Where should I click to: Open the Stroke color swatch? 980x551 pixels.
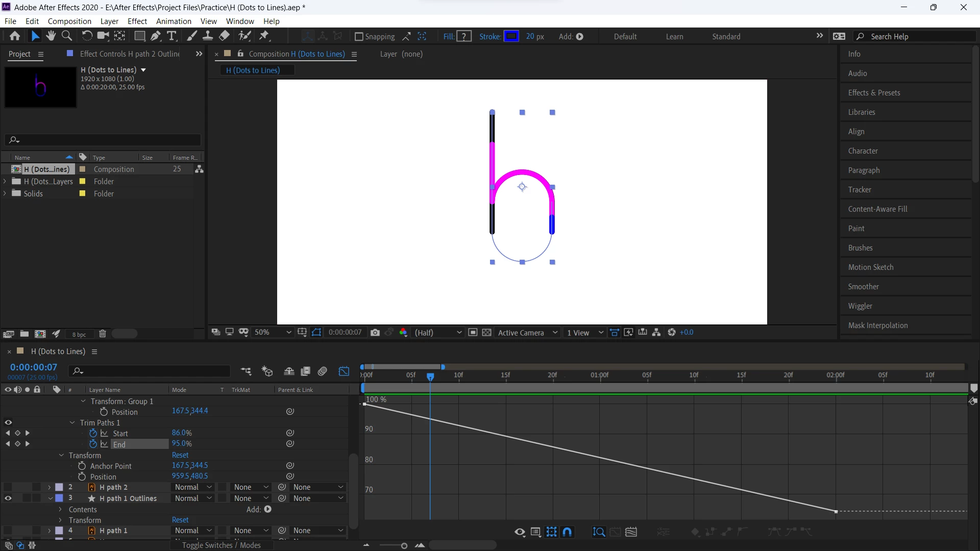coord(511,36)
